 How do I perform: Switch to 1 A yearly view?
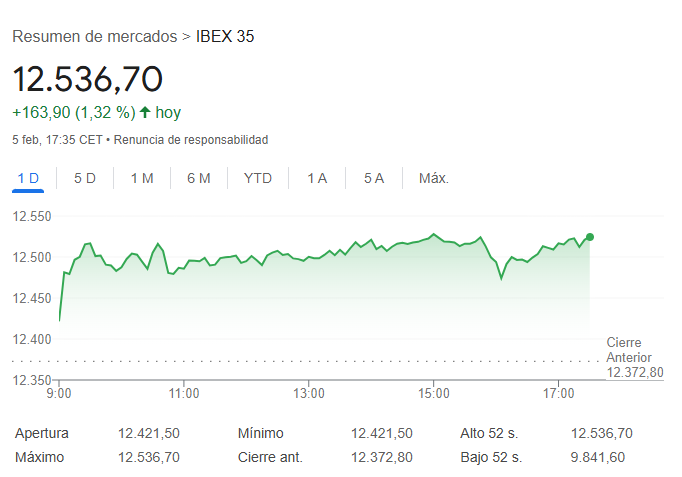point(317,178)
